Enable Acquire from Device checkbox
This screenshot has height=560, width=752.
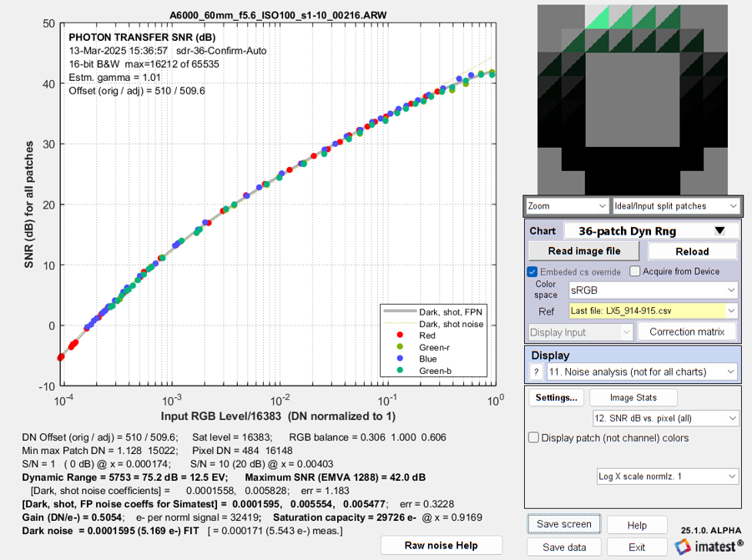(x=634, y=271)
